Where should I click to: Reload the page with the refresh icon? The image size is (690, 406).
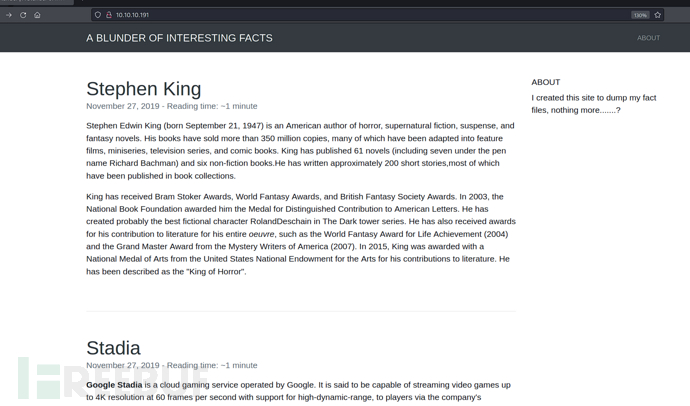pos(23,15)
